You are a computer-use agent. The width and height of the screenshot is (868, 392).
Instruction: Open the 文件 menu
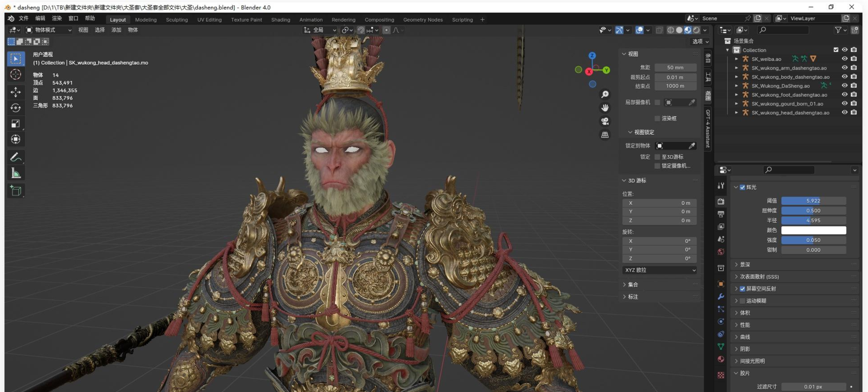tap(23, 18)
